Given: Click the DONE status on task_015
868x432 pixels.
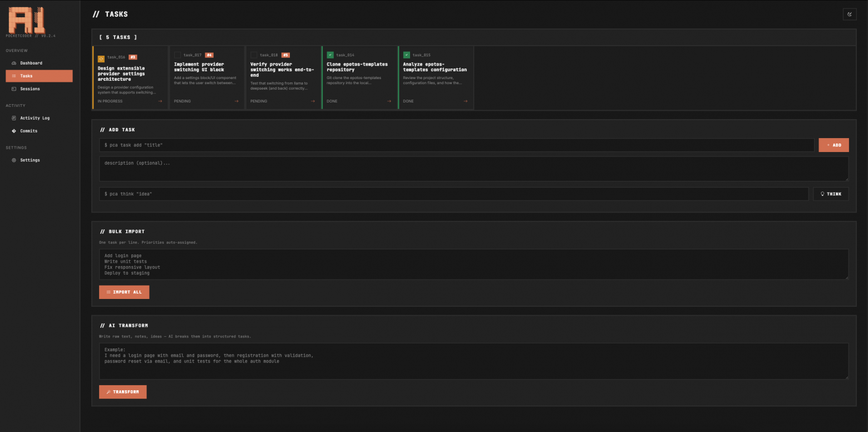Looking at the screenshot, I should point(408,101).
